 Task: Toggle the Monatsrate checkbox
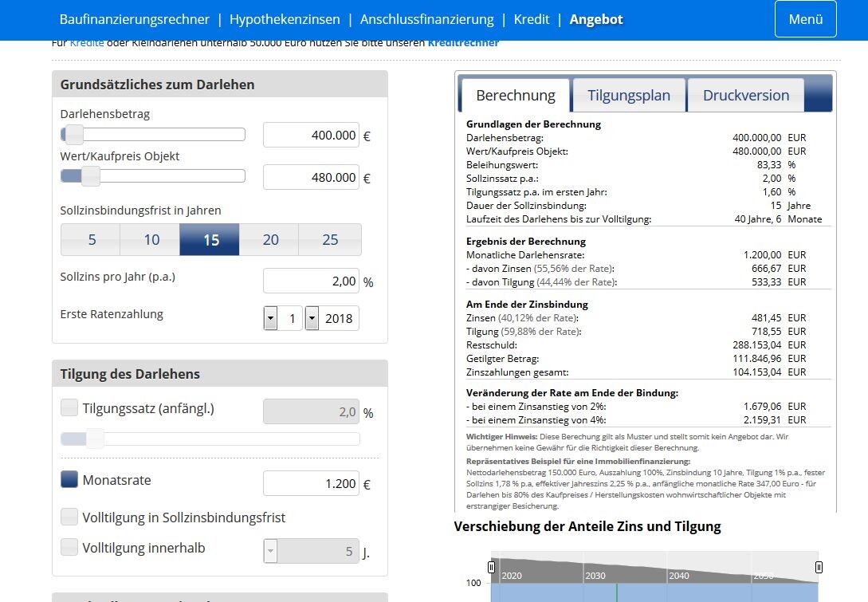coord(69,479)
